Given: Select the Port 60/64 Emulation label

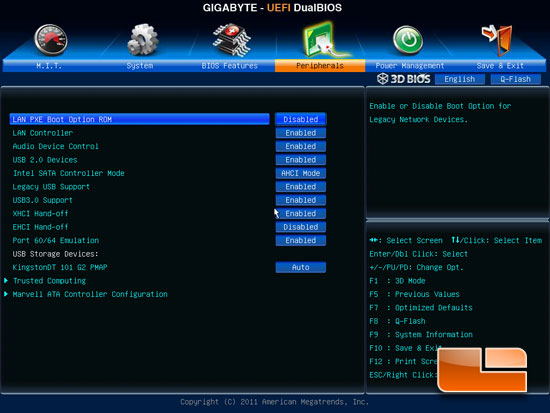Looking at the screenshot, I should pyautogui.click(x=56, y=240).
